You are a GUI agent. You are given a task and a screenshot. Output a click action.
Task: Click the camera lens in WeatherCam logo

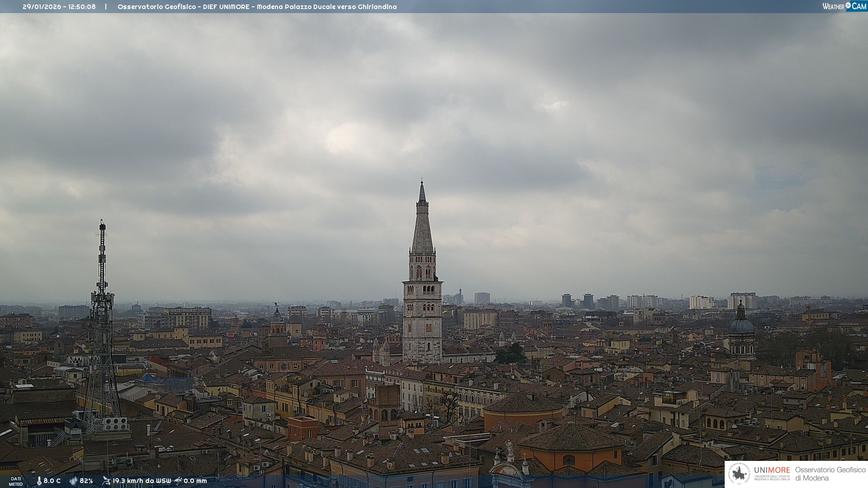[848, 5]
